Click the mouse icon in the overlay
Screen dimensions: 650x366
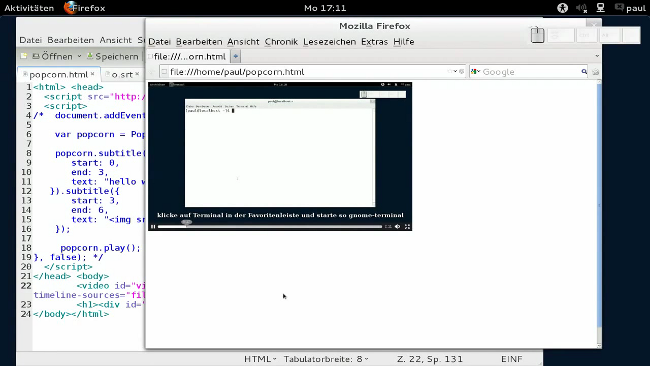(537, 34)
